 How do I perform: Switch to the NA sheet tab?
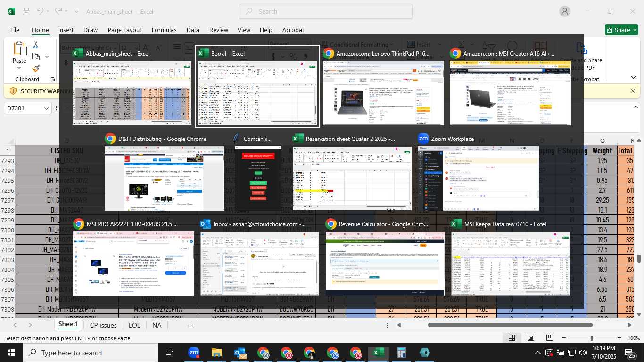pyautogui.click(x=157, y=325)
